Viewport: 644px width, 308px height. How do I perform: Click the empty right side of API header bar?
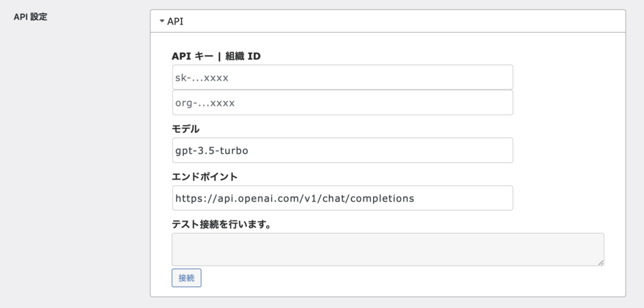click(x=440, y=21)
